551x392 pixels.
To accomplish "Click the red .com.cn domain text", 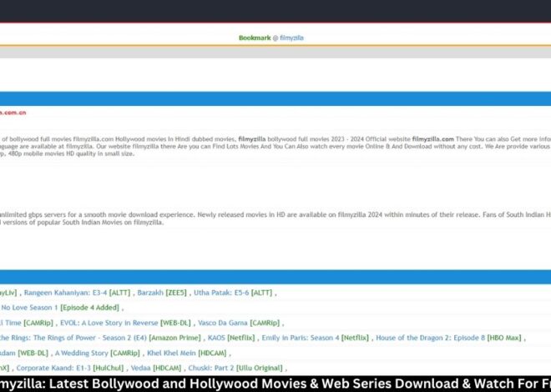I will click(x=13, y=113).
